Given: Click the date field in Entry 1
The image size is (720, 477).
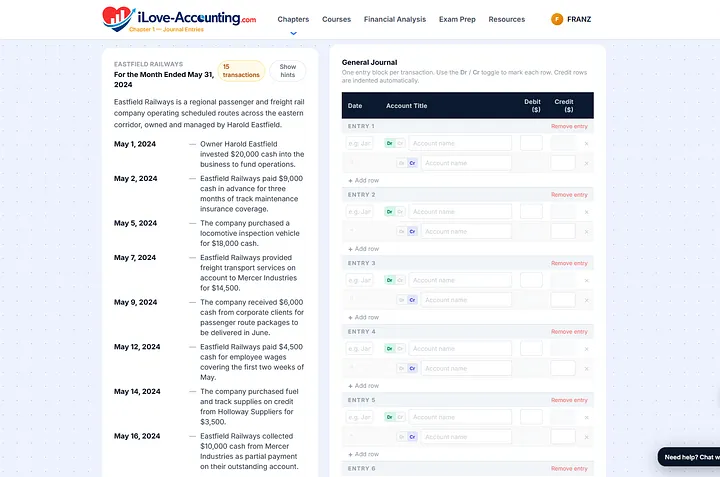Looking at the screenshot, I should 360,143.
